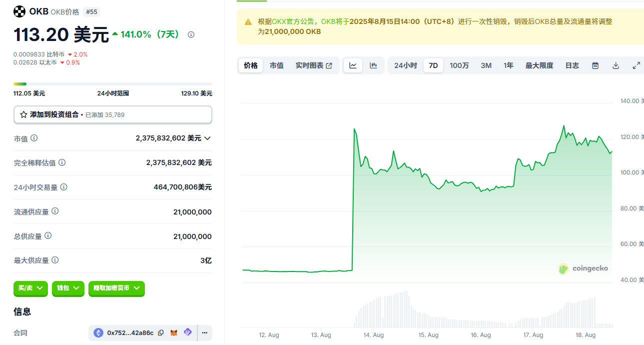The image size is (644, 345).
Task: Click warning icon in burn notice
Action: click(248, 22)
